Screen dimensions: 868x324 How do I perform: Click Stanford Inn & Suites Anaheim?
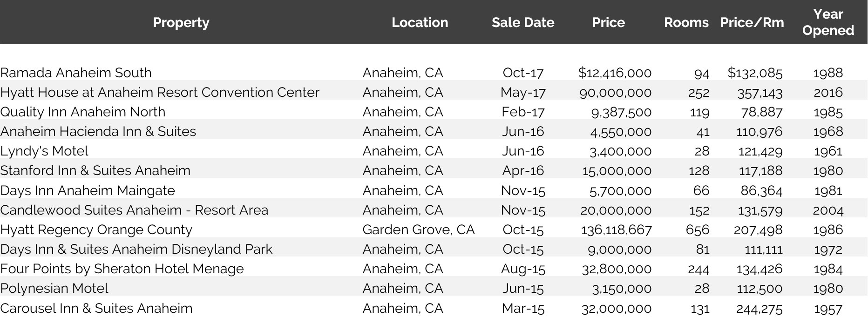(x=95, y=170)
